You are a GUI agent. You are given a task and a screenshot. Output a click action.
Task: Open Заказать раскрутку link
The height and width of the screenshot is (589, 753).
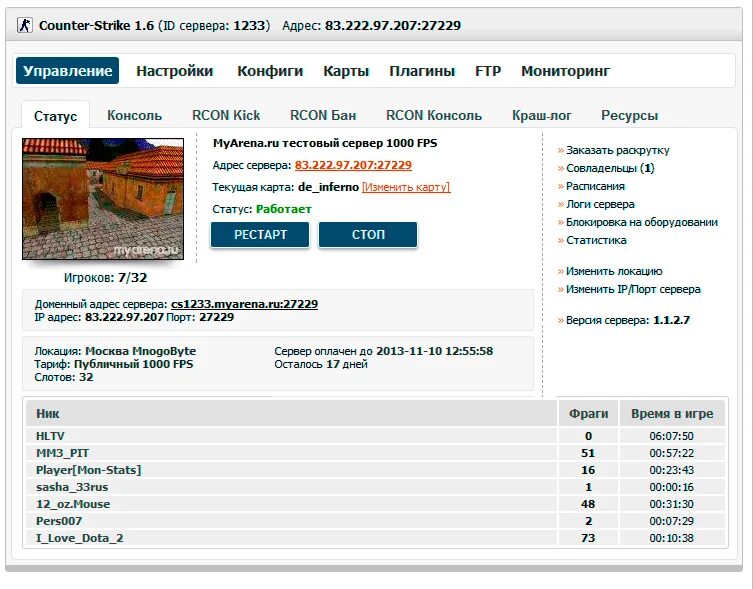tap(617, 150)
